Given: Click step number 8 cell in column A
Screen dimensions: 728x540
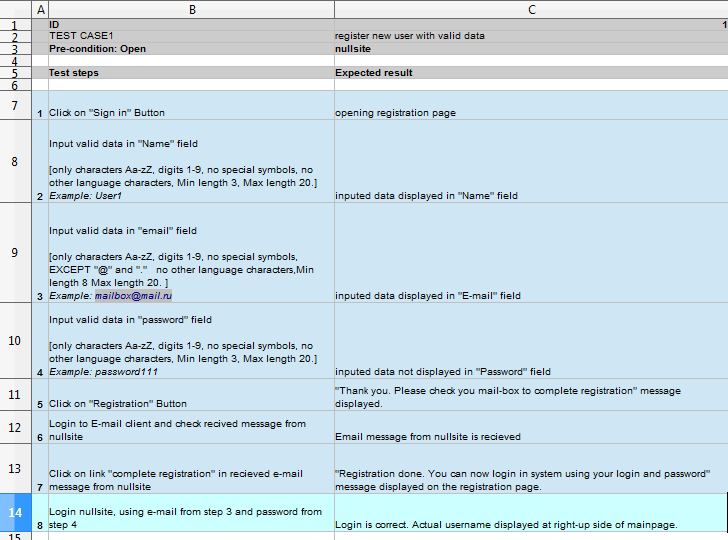Looking at the screenshot, I should point(40,513).
